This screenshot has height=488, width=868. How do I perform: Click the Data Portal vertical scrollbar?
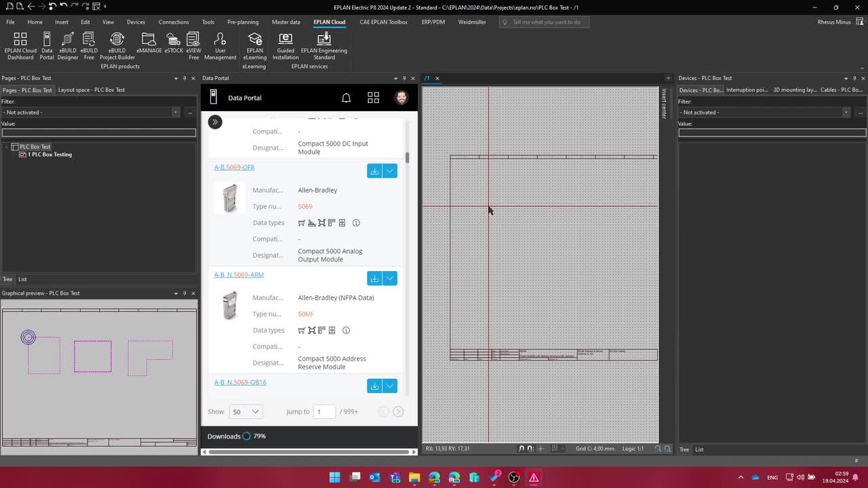tap(408, 157)
